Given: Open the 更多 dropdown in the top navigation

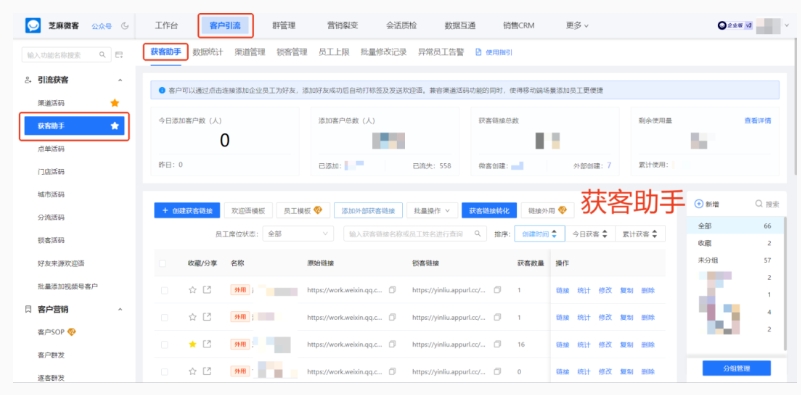Looking at the screenshot, I should (577, 26).
